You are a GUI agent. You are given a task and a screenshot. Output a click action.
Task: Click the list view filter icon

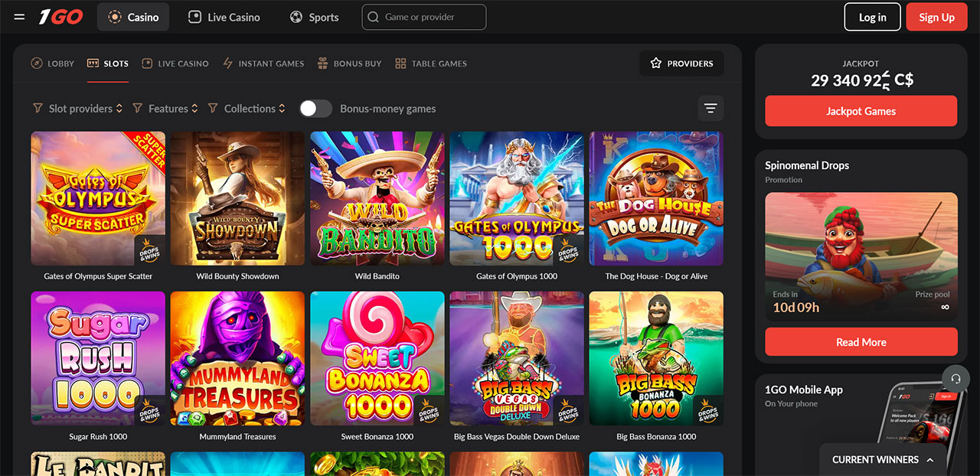[710, 109]
